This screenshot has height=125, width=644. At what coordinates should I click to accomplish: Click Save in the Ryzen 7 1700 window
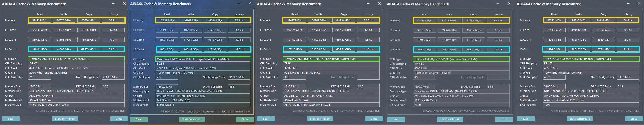point(266,119)
